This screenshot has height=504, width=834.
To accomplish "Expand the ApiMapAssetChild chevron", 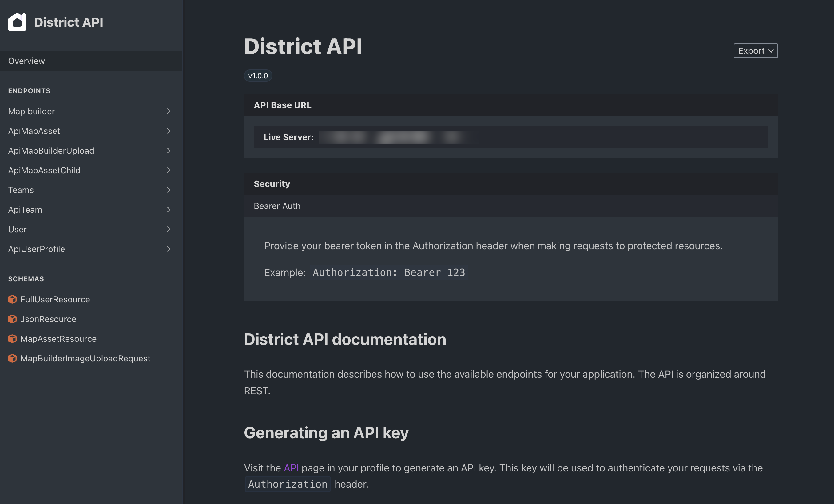I will tap(169, 170).
